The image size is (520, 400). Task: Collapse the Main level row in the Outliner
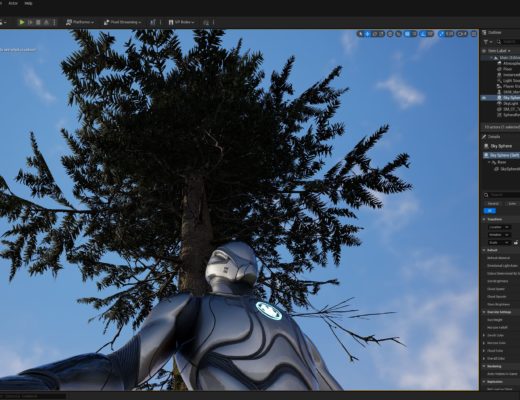[491, 58]
